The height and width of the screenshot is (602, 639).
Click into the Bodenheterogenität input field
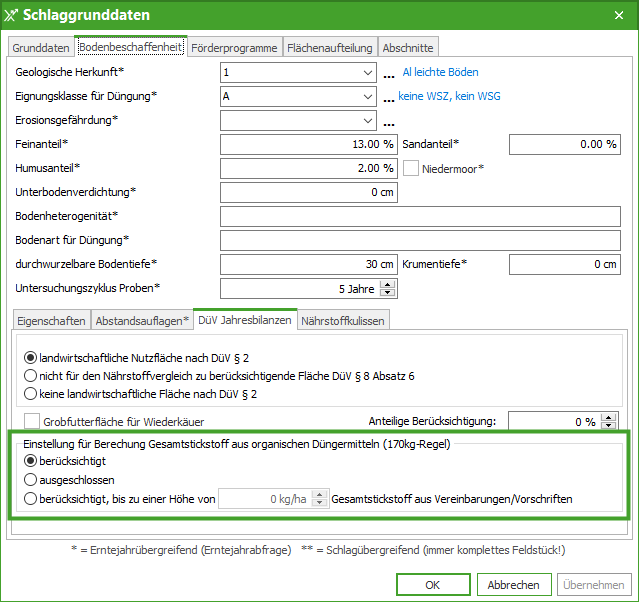click(420, 216)
